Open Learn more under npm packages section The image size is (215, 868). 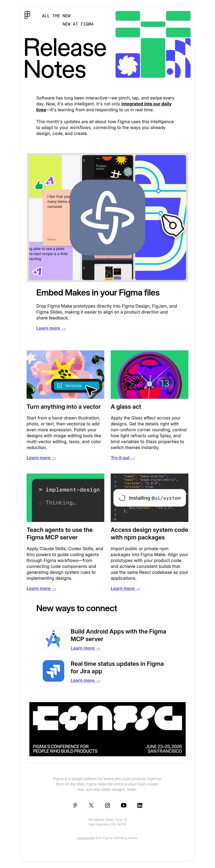click(x=125, y=588)
